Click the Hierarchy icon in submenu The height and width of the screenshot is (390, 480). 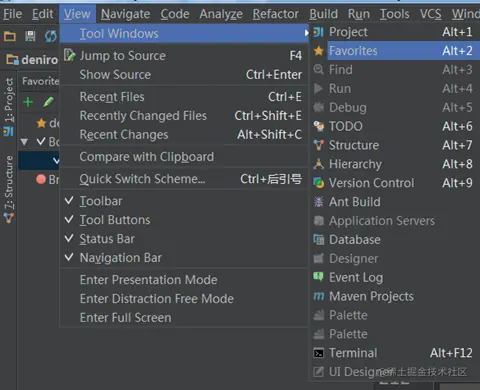tap(319, 164)
